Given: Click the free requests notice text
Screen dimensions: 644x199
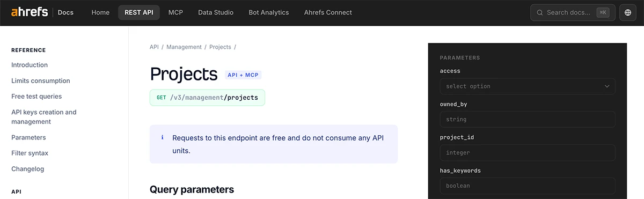Looking at the screenshot, I should point(278,144).
